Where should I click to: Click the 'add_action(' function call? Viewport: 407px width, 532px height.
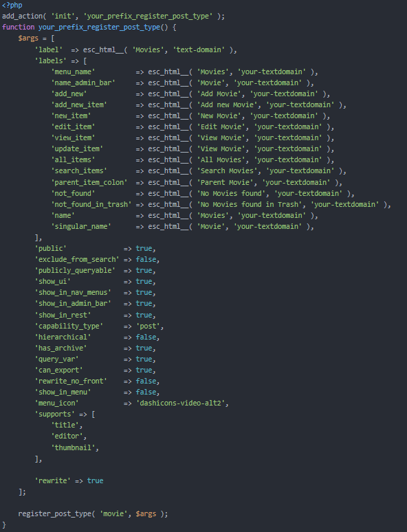24,16
